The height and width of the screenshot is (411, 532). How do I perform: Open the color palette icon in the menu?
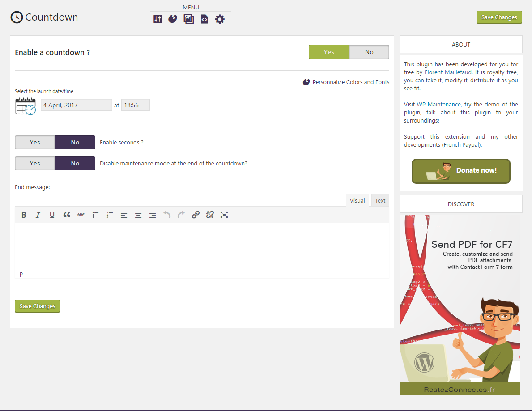[173, 19]
